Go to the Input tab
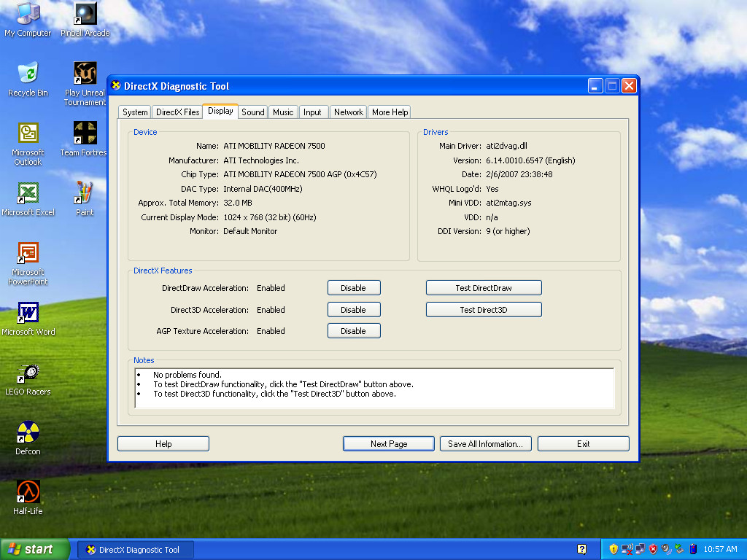The image size is (747, 560). 312,112
